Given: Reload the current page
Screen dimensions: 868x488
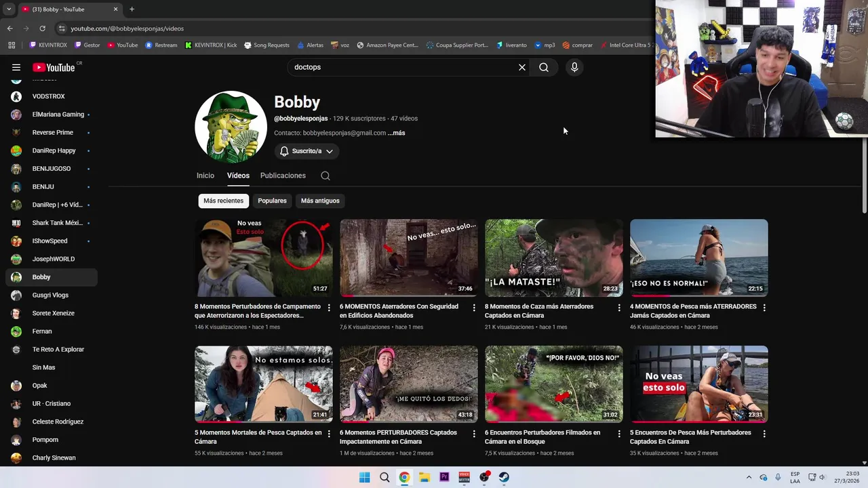Looking at the screenshot, I should coord(42,28).
